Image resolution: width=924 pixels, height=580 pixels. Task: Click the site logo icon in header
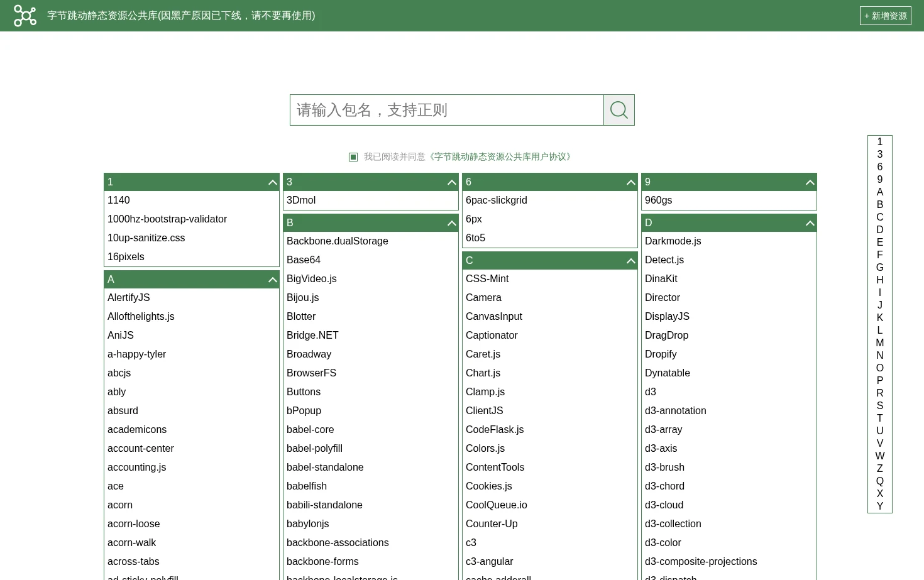25,16
